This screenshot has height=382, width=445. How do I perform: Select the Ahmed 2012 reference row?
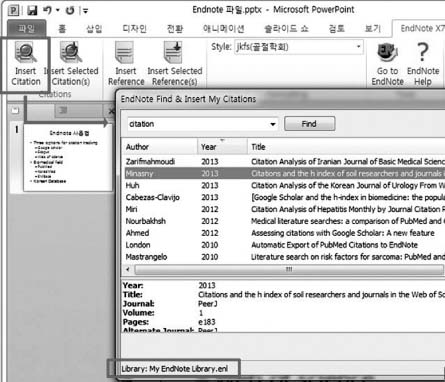pyautogui.click(x=283, y=233)
